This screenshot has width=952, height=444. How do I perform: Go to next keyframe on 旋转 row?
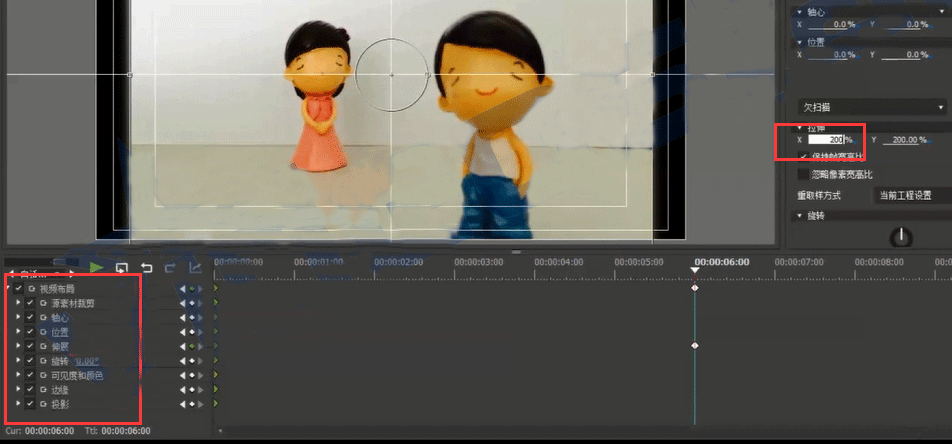coord(200,361)
